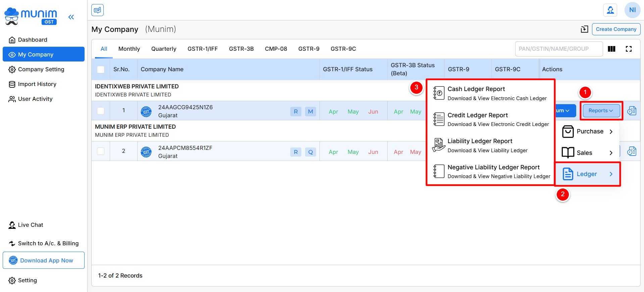Image resolution: width=644 pixels, height=292 pixels.
Task: Click the 1-2 of 2 Records text
Action: [120, 276]
